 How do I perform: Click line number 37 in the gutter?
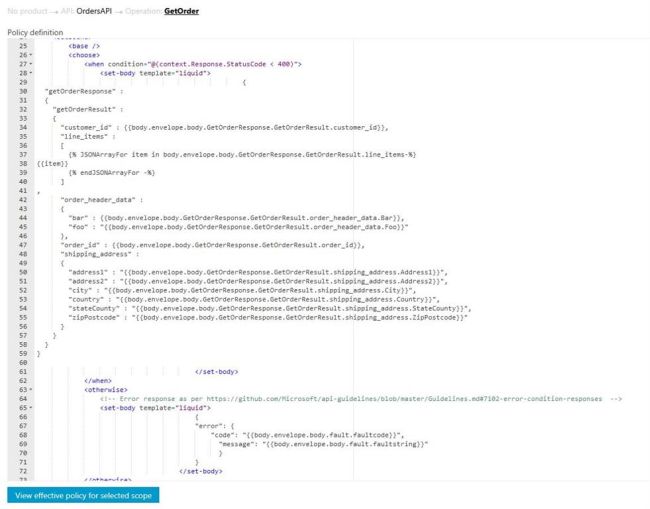pyautogui.click(x=23, y=155)
